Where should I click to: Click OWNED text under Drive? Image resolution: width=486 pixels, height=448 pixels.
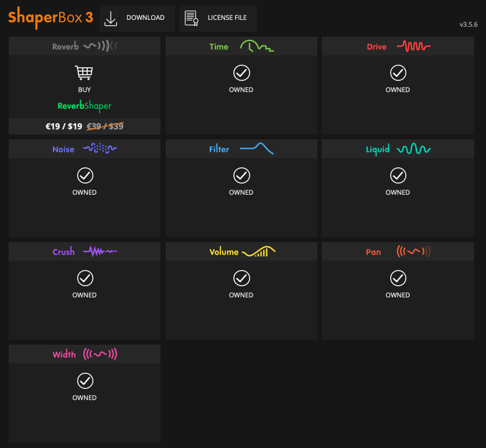398,90
